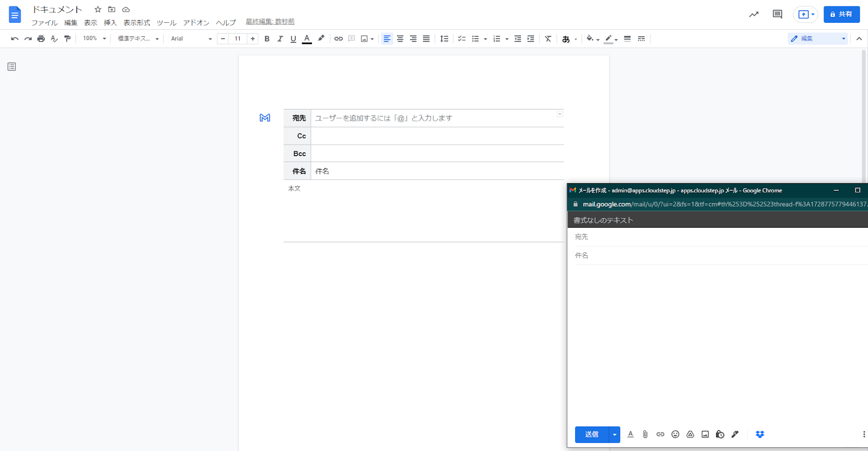Click the redo icon in Docs toolbar
Screen dimensions: 868x451
pyautogui.click(x=28, y=38)
